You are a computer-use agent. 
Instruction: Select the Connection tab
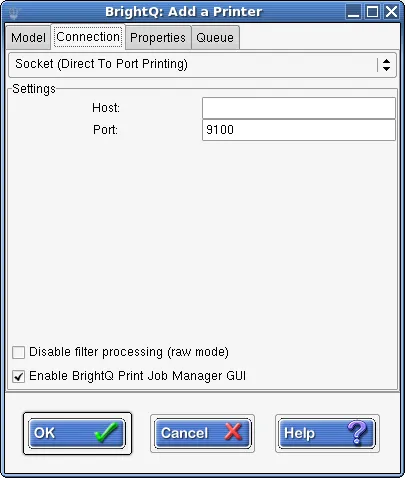(x=88, y=37)
